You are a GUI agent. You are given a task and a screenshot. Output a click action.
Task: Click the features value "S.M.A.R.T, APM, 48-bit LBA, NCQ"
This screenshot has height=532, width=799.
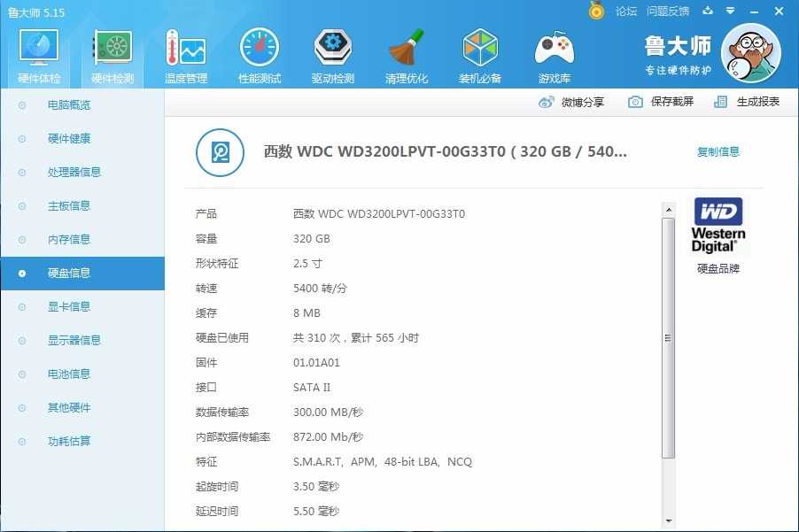(383, 462)
